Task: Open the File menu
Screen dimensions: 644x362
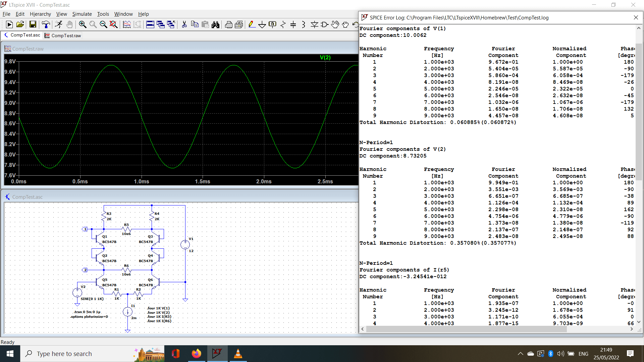Action: point(6,14)
